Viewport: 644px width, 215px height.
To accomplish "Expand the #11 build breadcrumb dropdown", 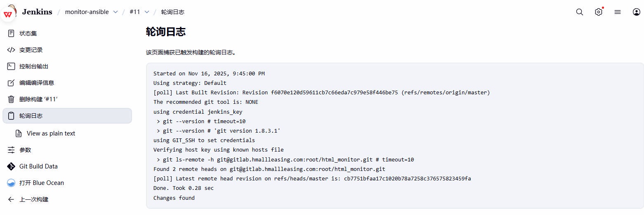I will (x=147, y=12).
